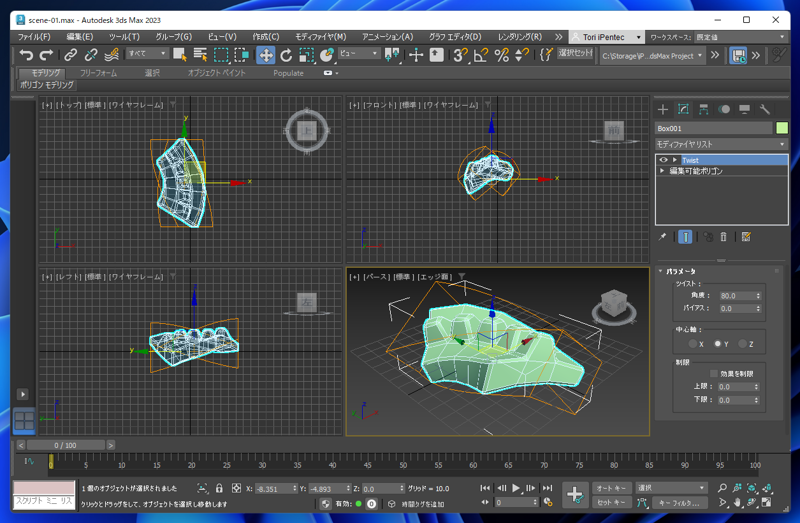Open the モディファイヤ(M) menu
Screen dimensions: 800x523
tap(320, 37)
